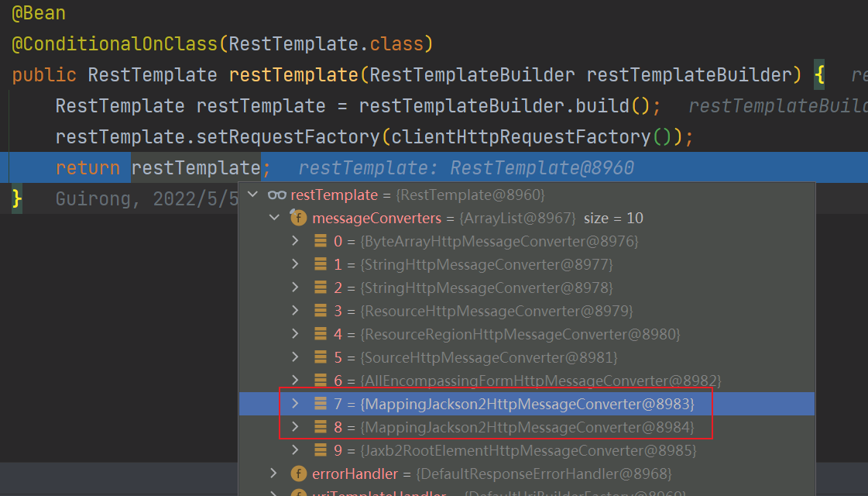
Task: Click the public keyword in method signature
Action: (x=44, y=75)
